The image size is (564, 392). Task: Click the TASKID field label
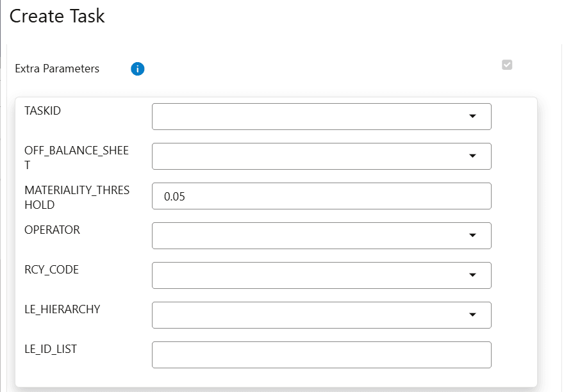[x=42, y=111]
